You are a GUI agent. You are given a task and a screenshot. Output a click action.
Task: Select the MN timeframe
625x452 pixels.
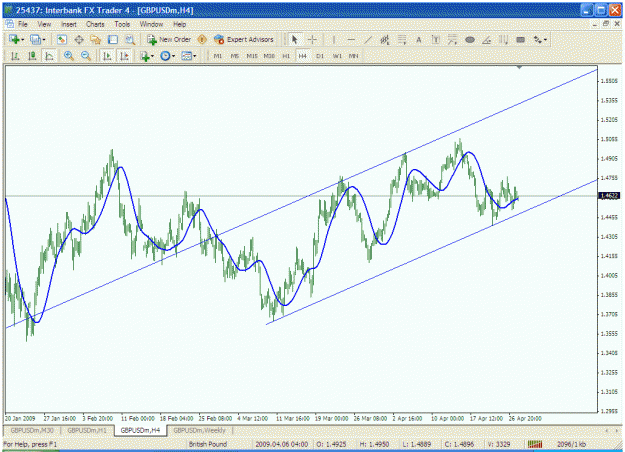tap(354, 56)
